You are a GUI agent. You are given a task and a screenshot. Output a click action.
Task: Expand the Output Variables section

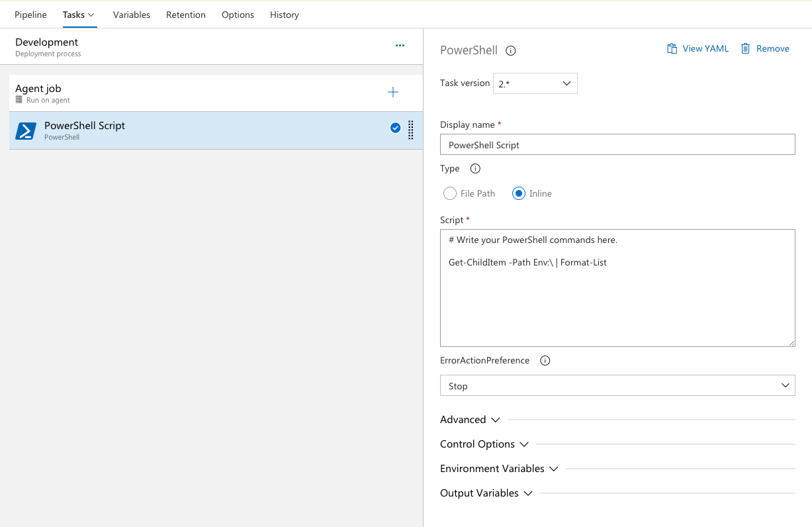tap(486, 493)
